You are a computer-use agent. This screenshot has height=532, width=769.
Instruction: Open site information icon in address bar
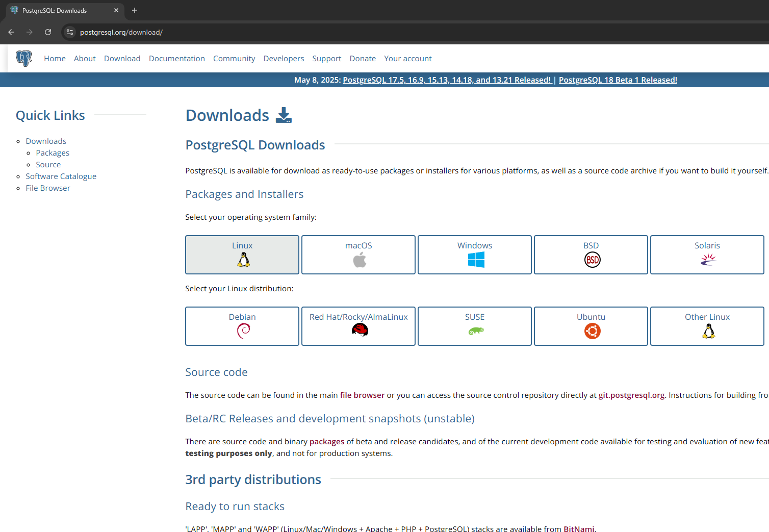click(x=70, y=32)
